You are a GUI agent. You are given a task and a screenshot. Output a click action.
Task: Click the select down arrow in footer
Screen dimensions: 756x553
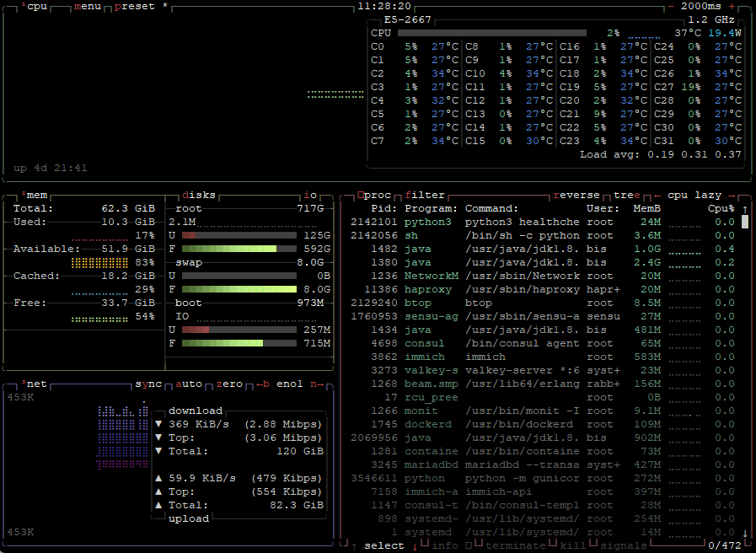415,545
